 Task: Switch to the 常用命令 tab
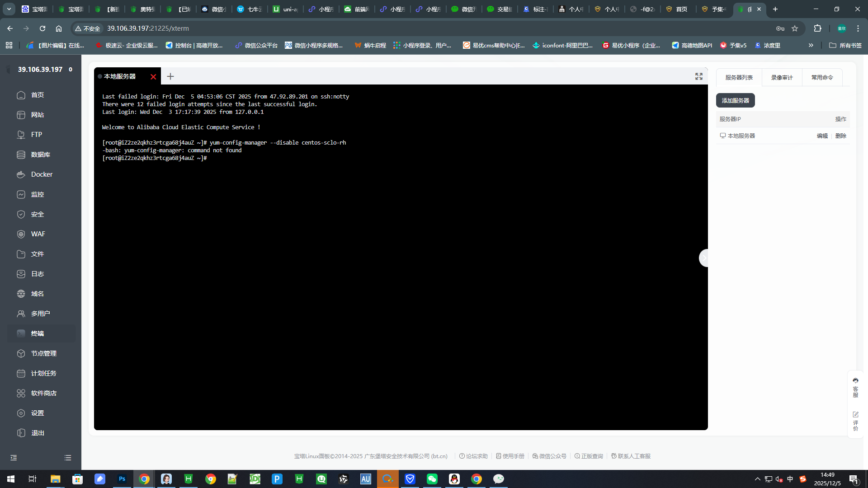(822, 77)
